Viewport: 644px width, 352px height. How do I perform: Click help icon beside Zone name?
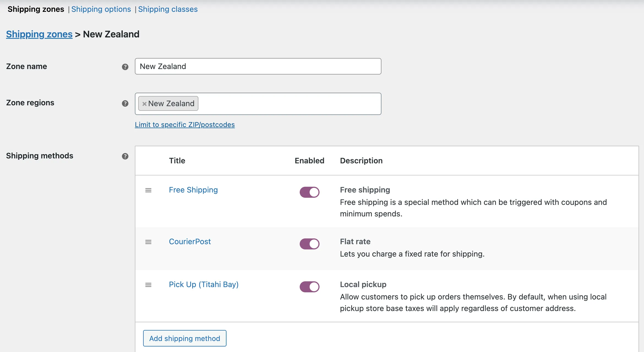click(x=125, y=67)
